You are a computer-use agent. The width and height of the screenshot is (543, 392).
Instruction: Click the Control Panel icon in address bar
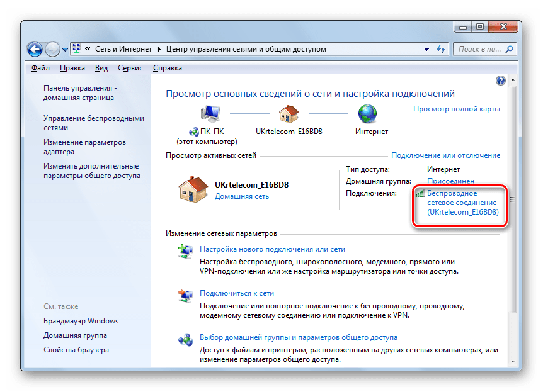(77, 49)
